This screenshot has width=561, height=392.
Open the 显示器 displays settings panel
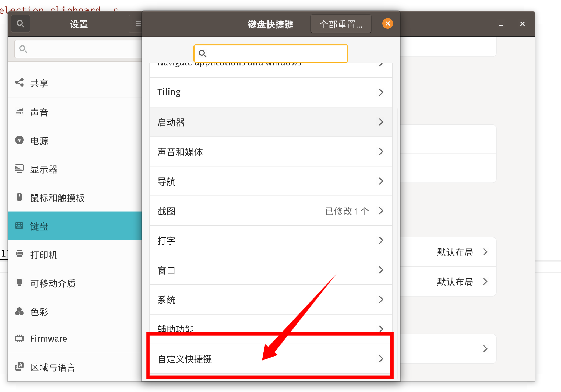click(x=75, y=169)
